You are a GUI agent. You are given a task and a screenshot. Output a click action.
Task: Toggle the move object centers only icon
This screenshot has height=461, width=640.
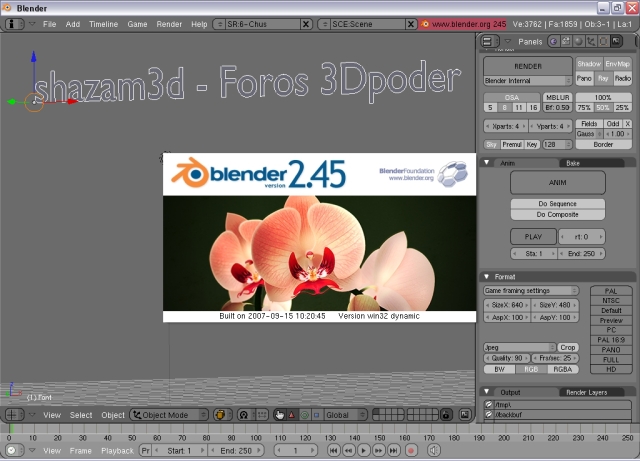point(262,415)
